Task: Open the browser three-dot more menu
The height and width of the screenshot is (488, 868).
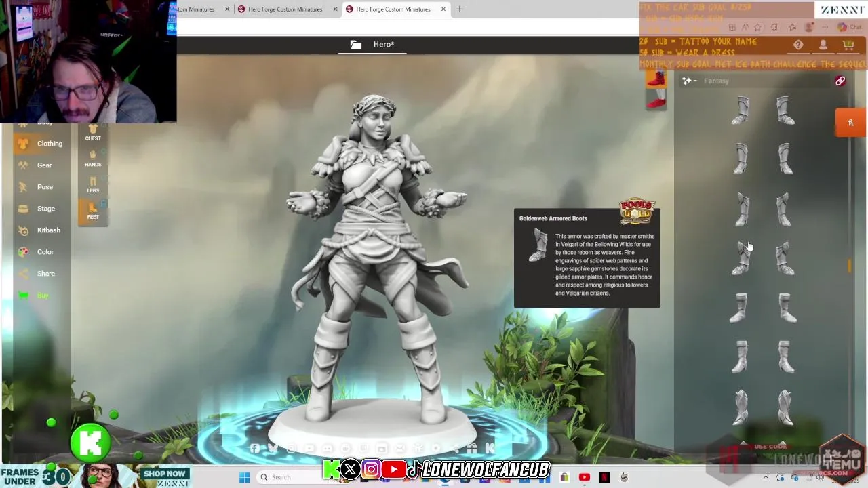Action: [826, 27]
